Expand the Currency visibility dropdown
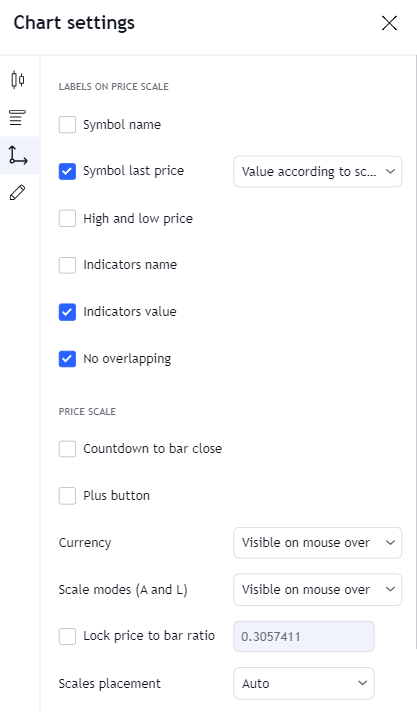 318,543
